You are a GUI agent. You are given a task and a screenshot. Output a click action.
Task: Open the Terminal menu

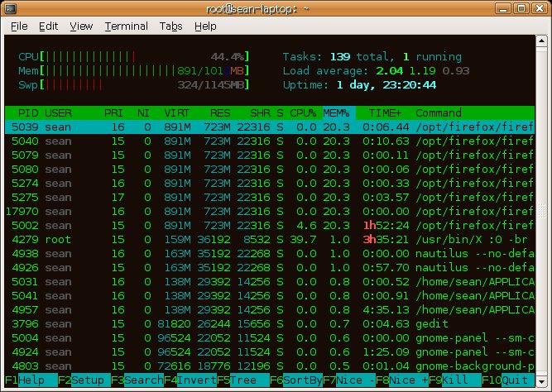(126, 26)
